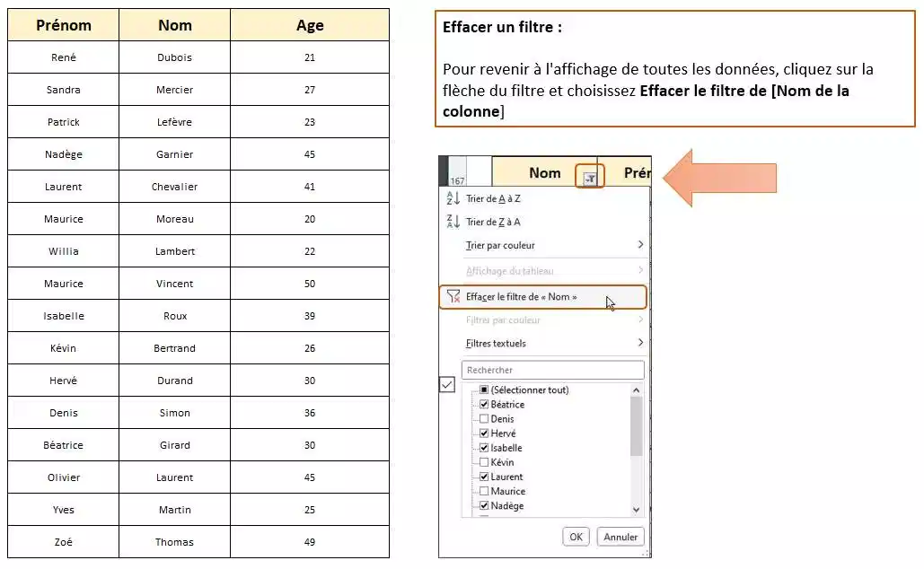Click the age cell 50
The height and width of the screenshot is (569, 924).
coord(310,284)
